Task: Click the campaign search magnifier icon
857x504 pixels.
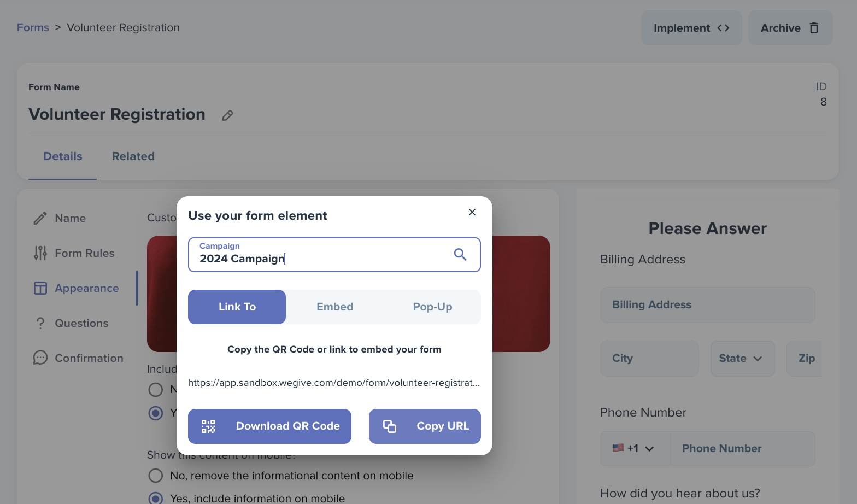Action: coord(460,254)
